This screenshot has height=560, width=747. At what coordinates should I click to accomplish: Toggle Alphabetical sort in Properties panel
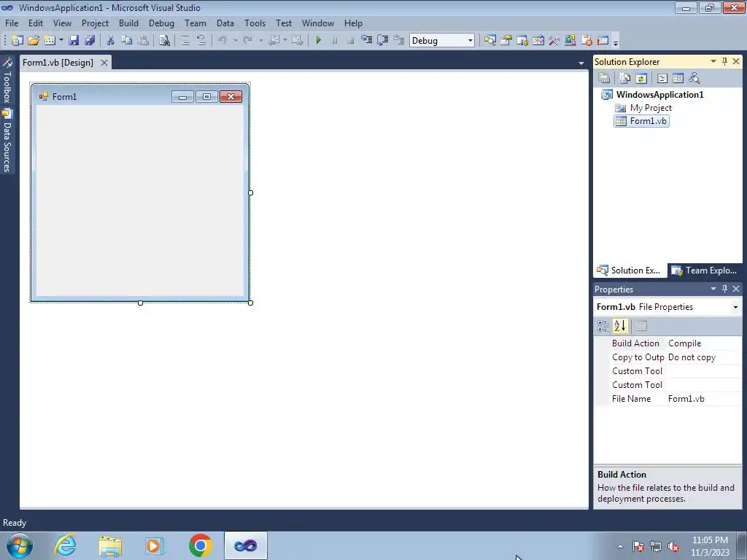[x=620, y=326]
